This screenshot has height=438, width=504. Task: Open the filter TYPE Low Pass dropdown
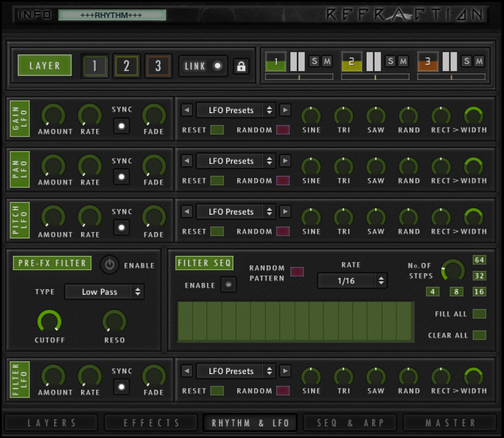pyautogui.click(x=104, y=292)
